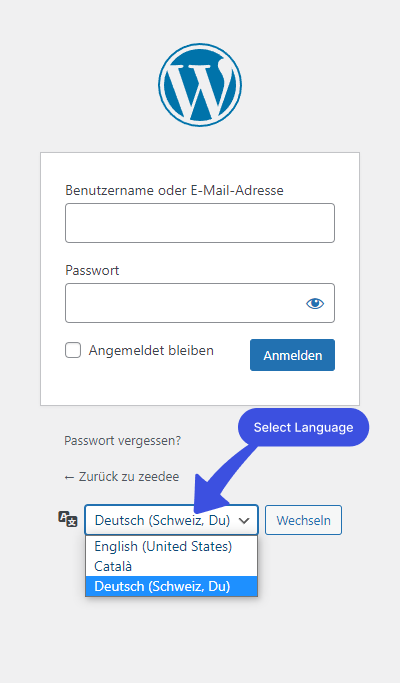Click the Benutzername oder E-Mail-Adresse label

click(174, 190)
